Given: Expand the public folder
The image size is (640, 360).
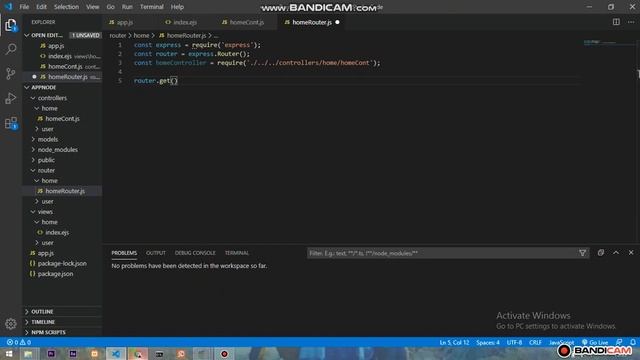Looking at the screenshot, I should pos(46,160).
